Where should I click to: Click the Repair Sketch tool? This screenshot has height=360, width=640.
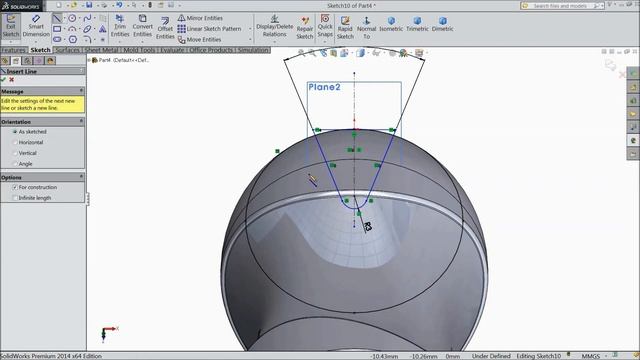click(304, 28)
